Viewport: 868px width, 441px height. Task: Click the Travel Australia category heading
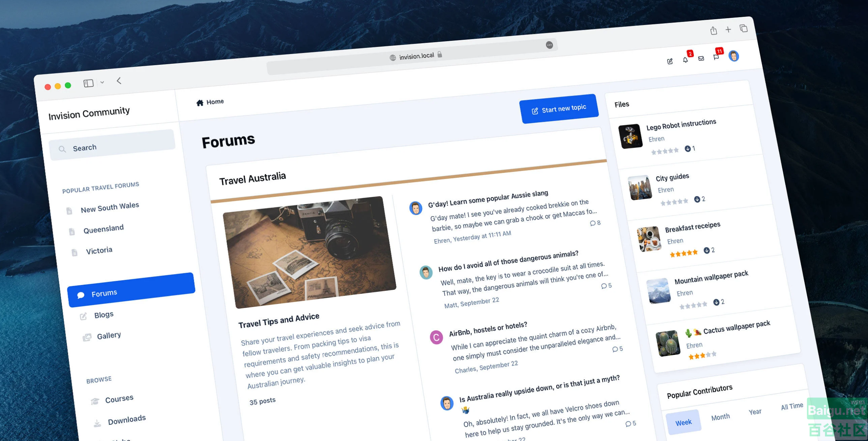252,178
